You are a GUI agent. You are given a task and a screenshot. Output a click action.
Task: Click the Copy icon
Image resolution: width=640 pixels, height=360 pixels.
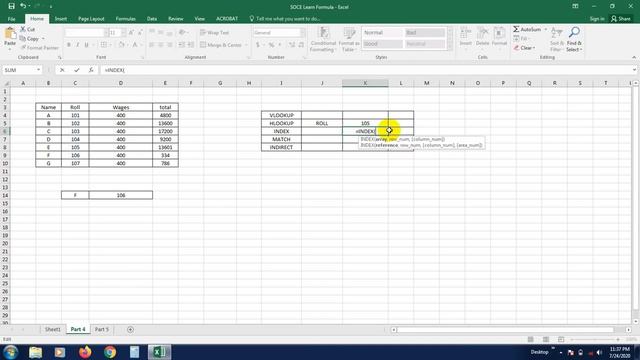click(x=23, y=39)
